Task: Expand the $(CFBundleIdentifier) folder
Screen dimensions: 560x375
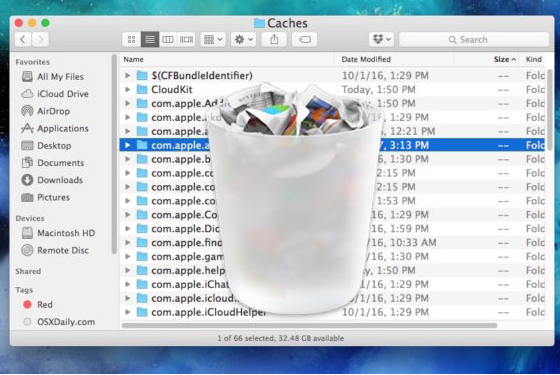Action: [x=127, y=75]
